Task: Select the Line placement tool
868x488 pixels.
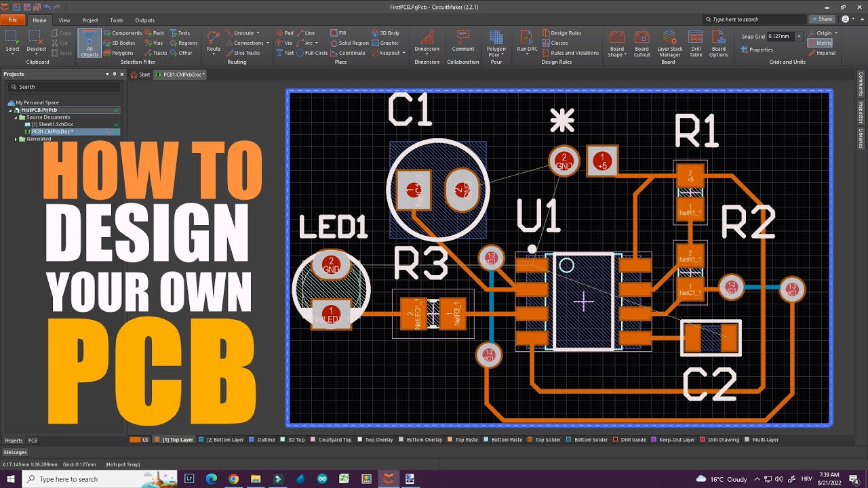Action: click(306, 33)
